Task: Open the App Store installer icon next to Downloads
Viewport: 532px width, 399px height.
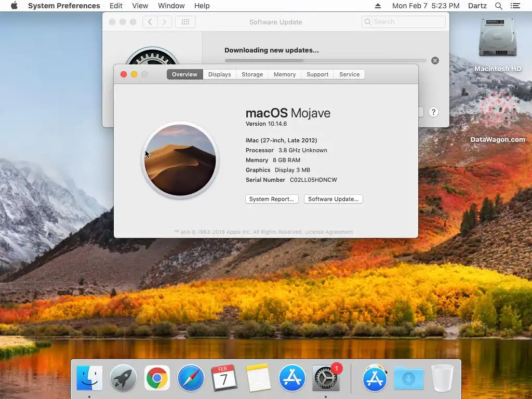Action: [x=375, y=378]
